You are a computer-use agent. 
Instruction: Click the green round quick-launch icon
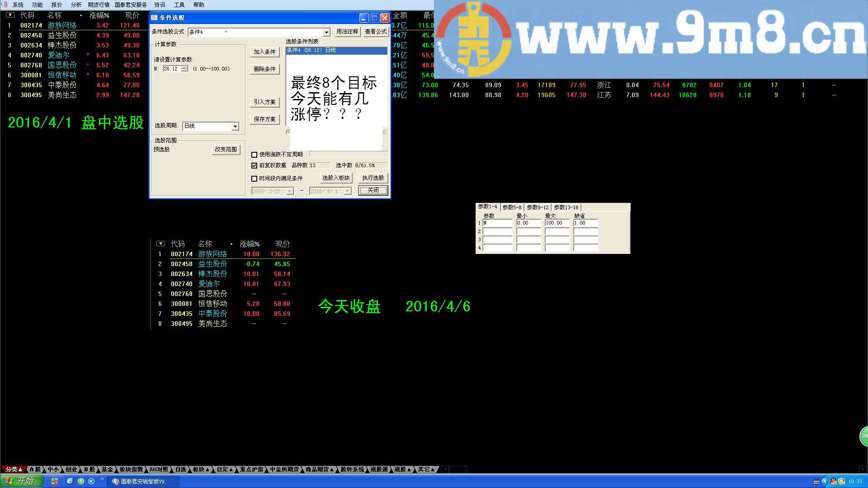pyautogui.click(x=81, y=482)
